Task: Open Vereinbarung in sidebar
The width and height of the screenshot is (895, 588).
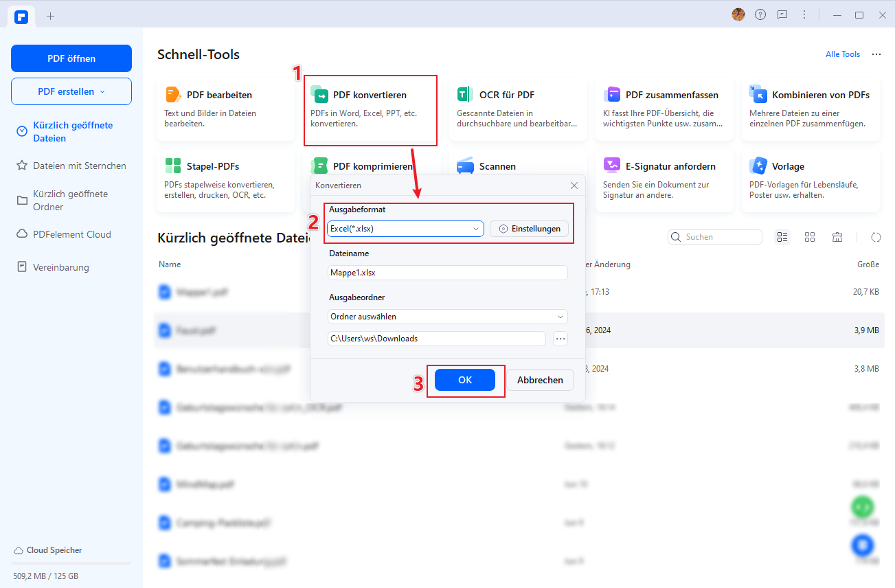Action: (71, 267)
